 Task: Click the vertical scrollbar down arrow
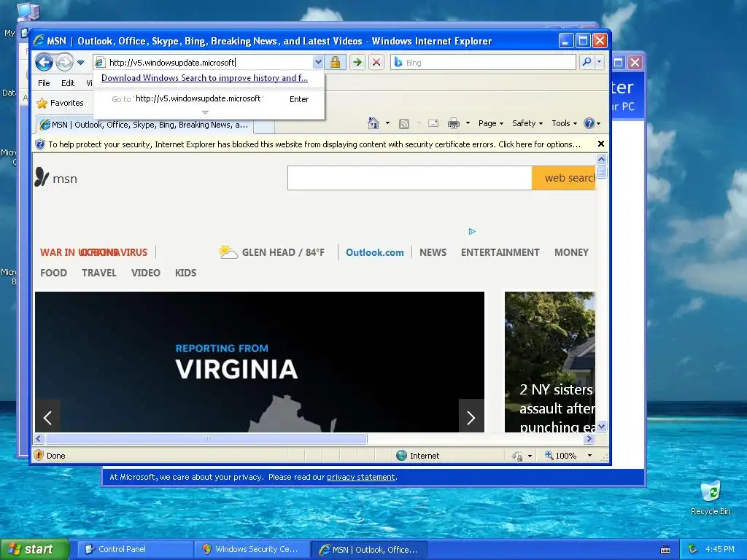[x=601, y=426]
